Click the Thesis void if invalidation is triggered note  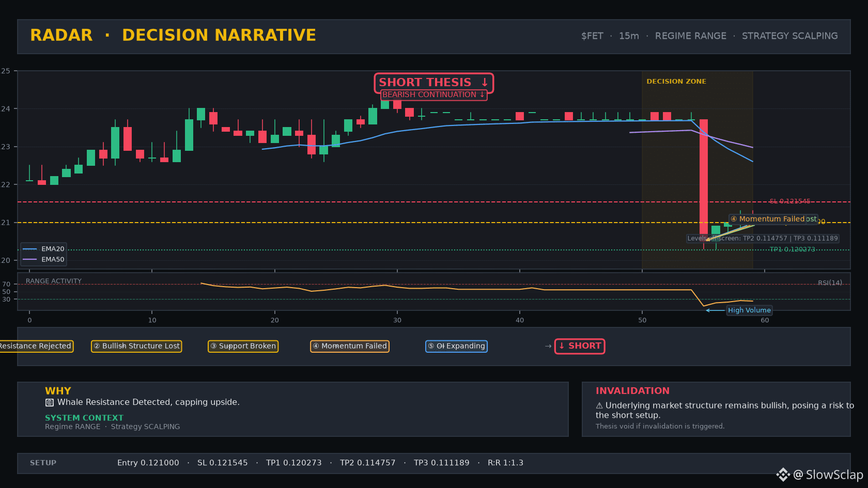click(660, 427)
